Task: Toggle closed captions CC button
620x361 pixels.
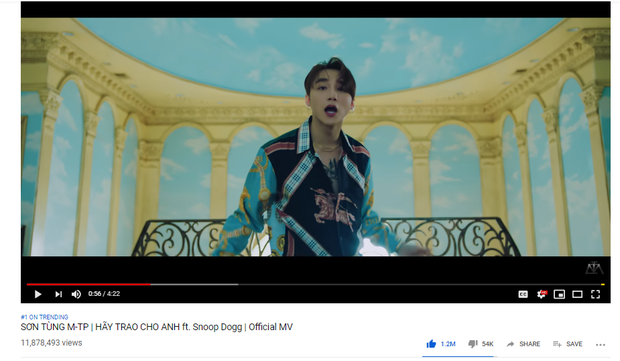Action: click(x=523, y=294)
